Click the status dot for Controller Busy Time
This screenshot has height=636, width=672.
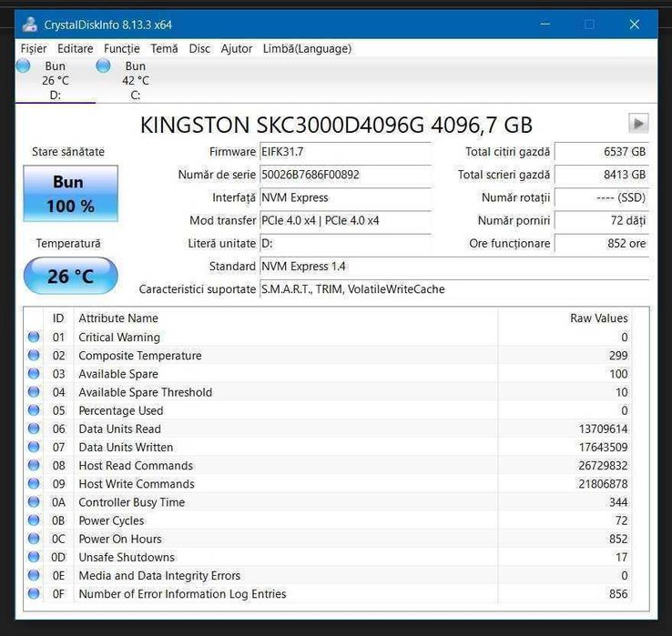34,502
